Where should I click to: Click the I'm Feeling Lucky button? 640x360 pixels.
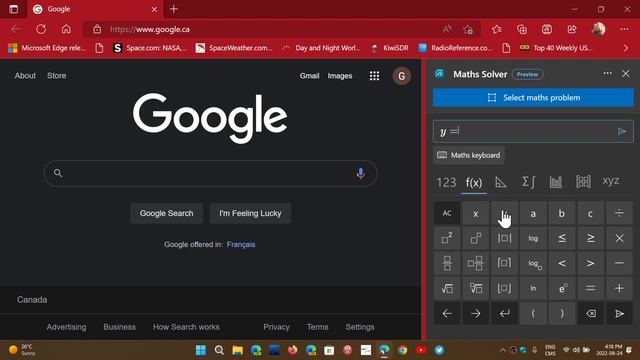pos(250,213)
